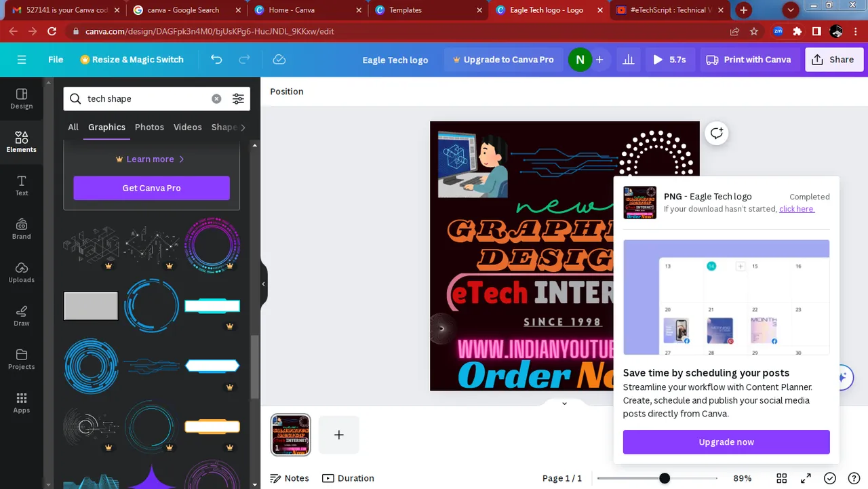This screenshot has width=868, height=489.
Task: Switch to canva - Google Search tab
Action: (x=187, y=10)
